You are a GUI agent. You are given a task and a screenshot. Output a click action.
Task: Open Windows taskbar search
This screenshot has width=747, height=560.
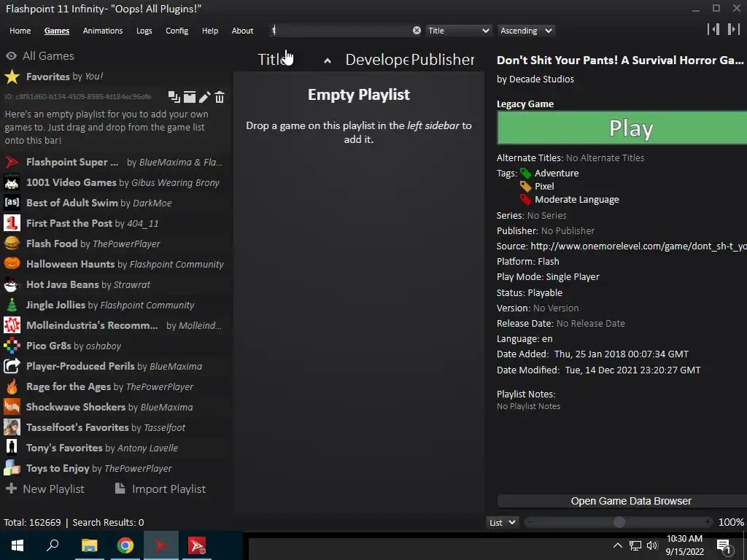(53, 545)
